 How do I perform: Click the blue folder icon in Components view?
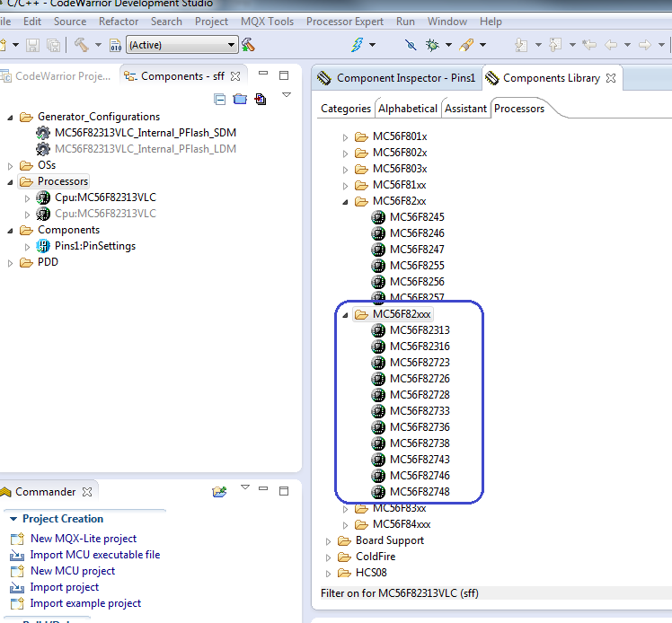(240, 100)
